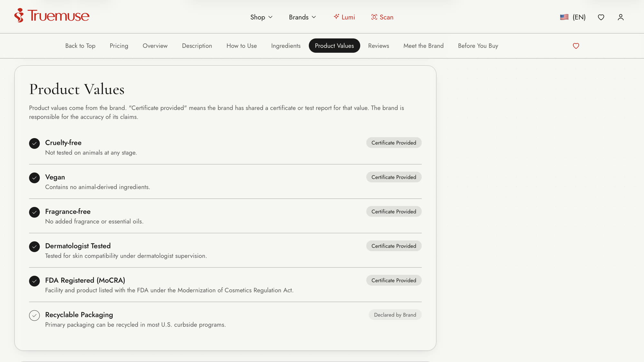Go to Back to Top
Image resolution: width=644 pixels, height=362 pixels.
coord(80,46)
